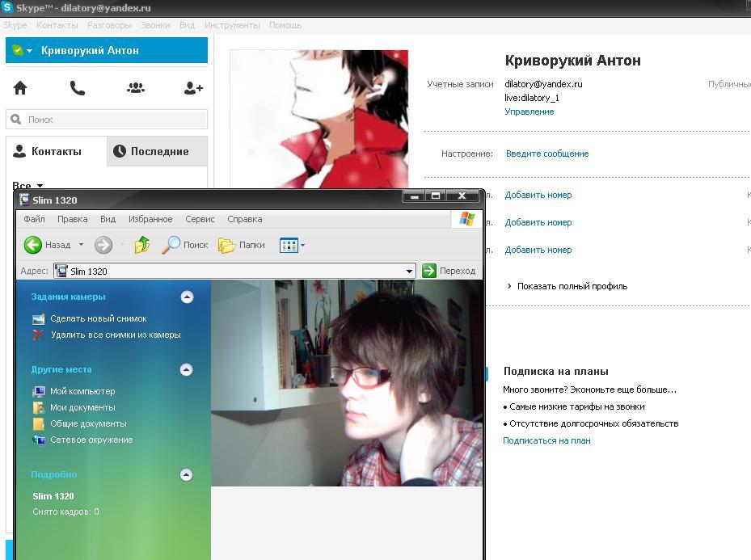Click the second Добавить номер link
Screen dimensions: 751x560
538,222
